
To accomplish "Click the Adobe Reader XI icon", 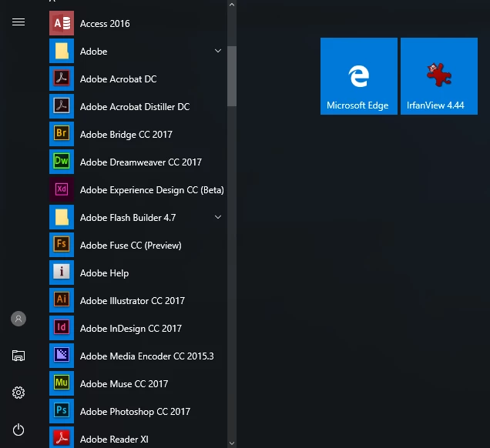I will (x=62, y=437).
